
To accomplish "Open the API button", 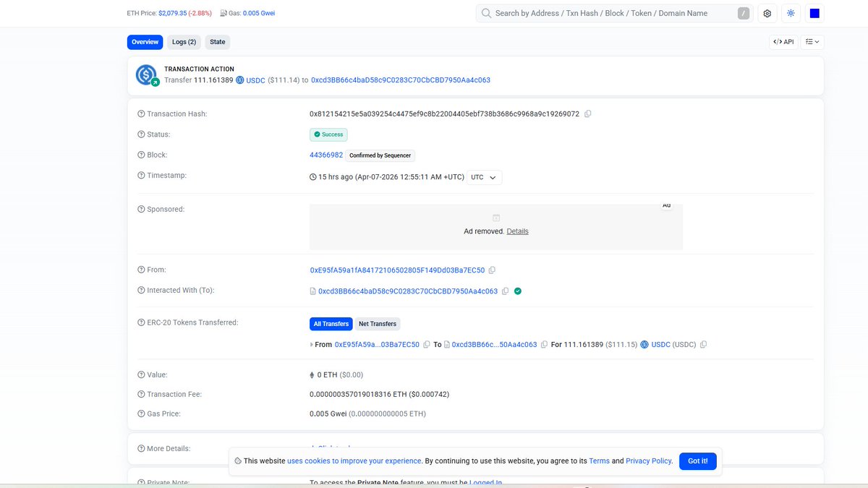I will (x=783, y=42).
